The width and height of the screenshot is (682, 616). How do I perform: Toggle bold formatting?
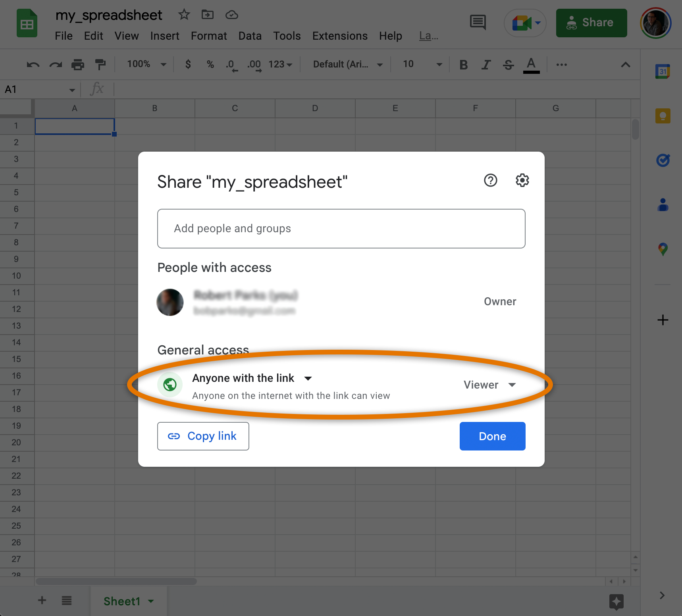pyautogui.click(x=463, y=64)
